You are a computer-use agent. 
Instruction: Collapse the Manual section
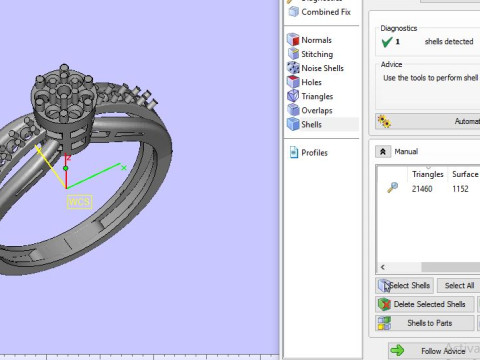pos(383,152)
